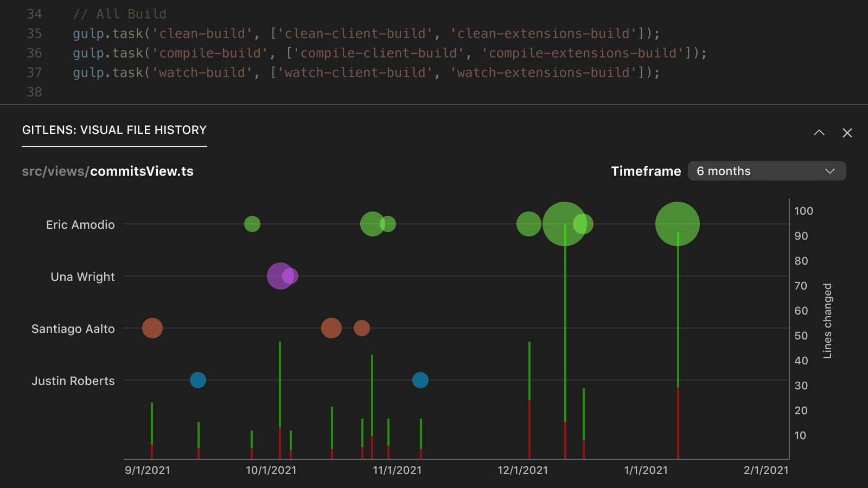868x488 pixels.
Task: Click the Eric Amodio author label
Action: [80, 224]
